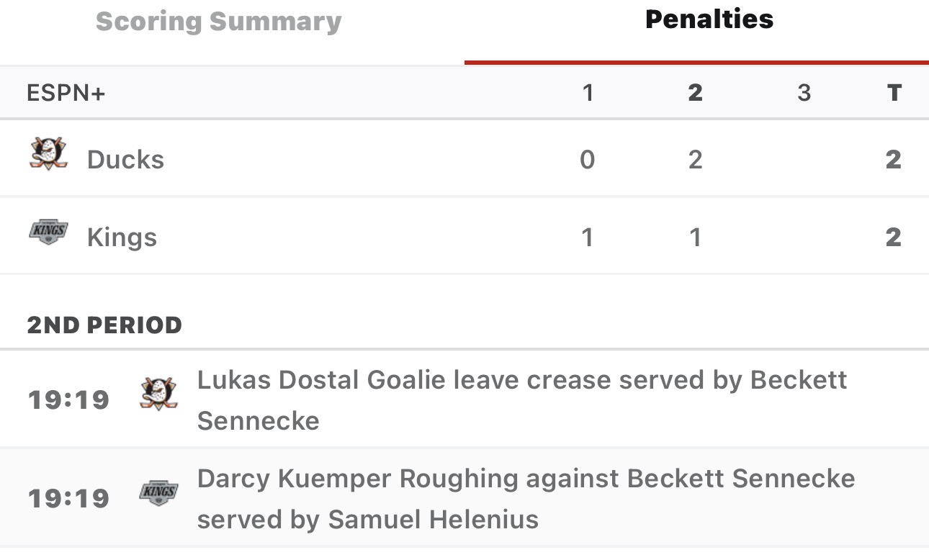Viewport: 929px width, 560px height.
Task: Click the Kings total penalties value
Action: pos(893,237)
